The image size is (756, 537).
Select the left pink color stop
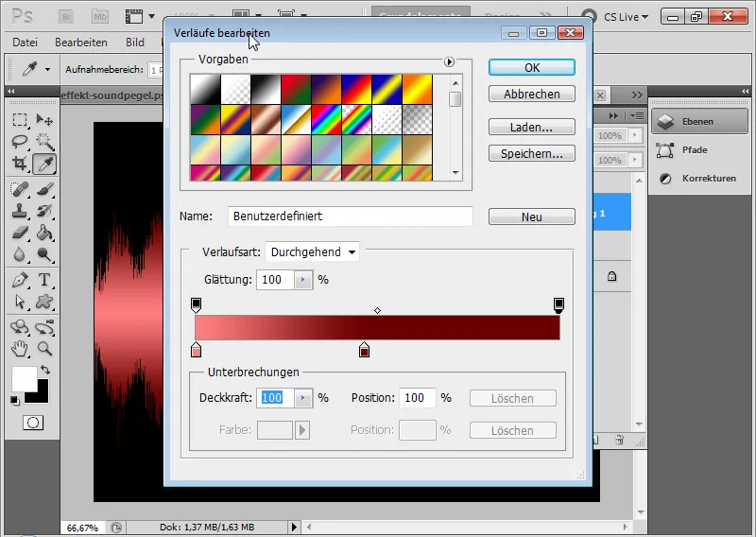tap(196, 350)
